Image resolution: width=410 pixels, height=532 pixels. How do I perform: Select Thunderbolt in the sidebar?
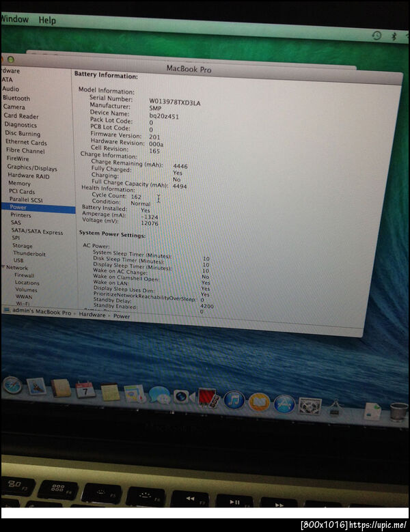coord(29,253)
